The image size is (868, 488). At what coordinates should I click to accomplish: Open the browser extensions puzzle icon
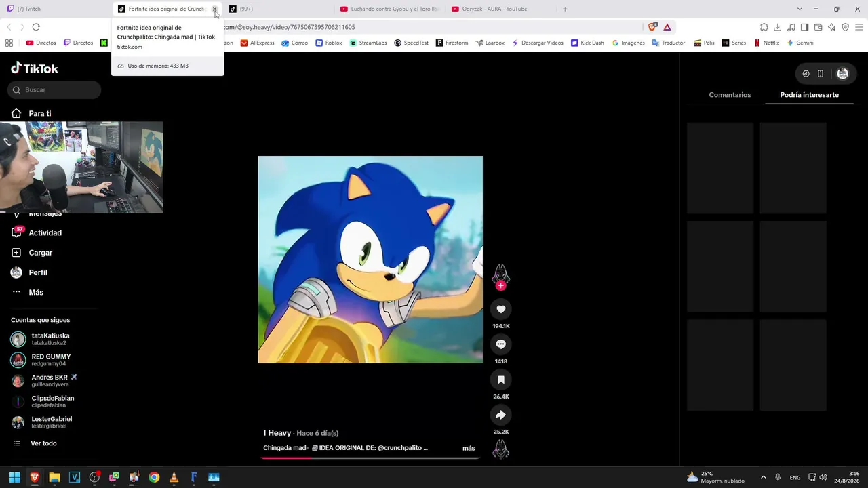coord(764,27)
